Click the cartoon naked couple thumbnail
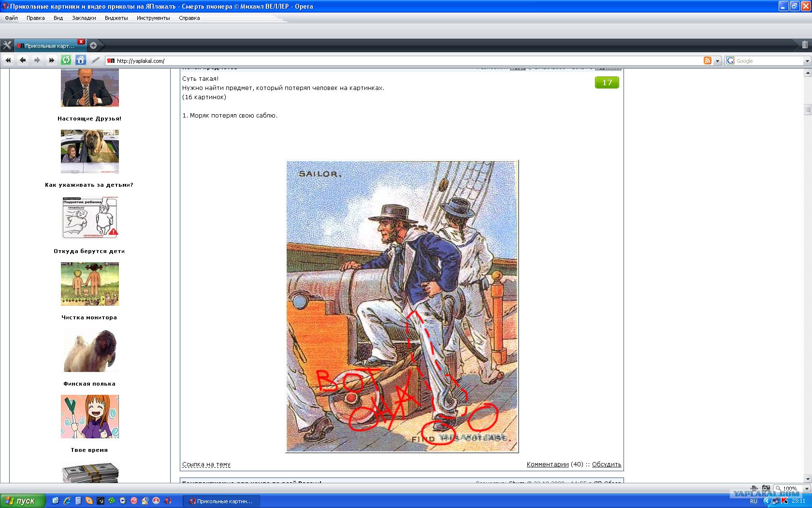The width and height of the screenshot is (812, 508). pyautogui.click(x=90, y=284)
